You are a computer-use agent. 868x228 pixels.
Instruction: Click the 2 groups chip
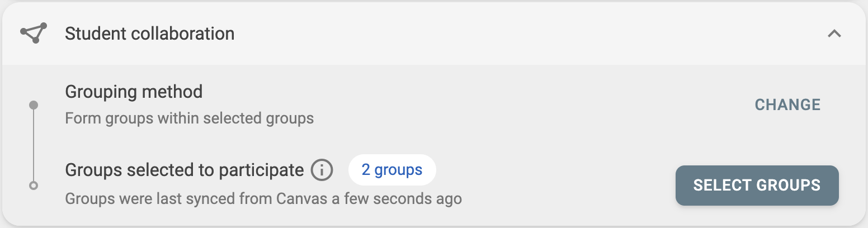tap(391, 170)
